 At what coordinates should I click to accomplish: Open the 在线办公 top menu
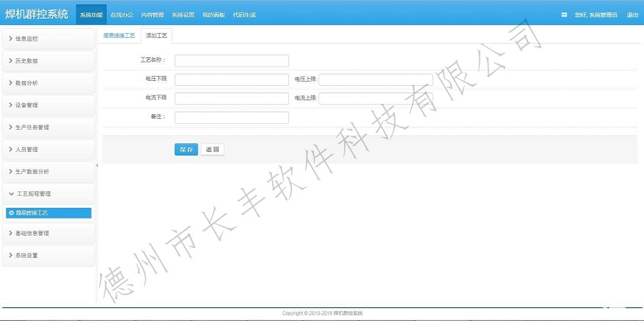(x=122, y=14)
